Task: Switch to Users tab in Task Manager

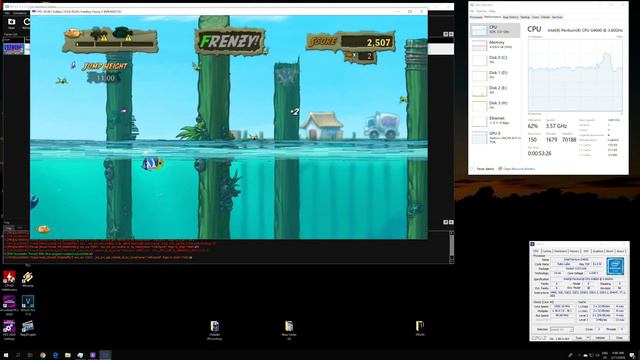Action: pyautogui.click(x=535, y=17)
